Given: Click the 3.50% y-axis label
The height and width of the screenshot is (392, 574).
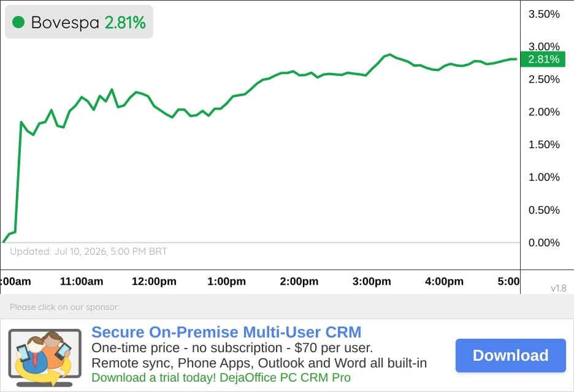Looking at the screenshot, I should (x=544, y=14).
